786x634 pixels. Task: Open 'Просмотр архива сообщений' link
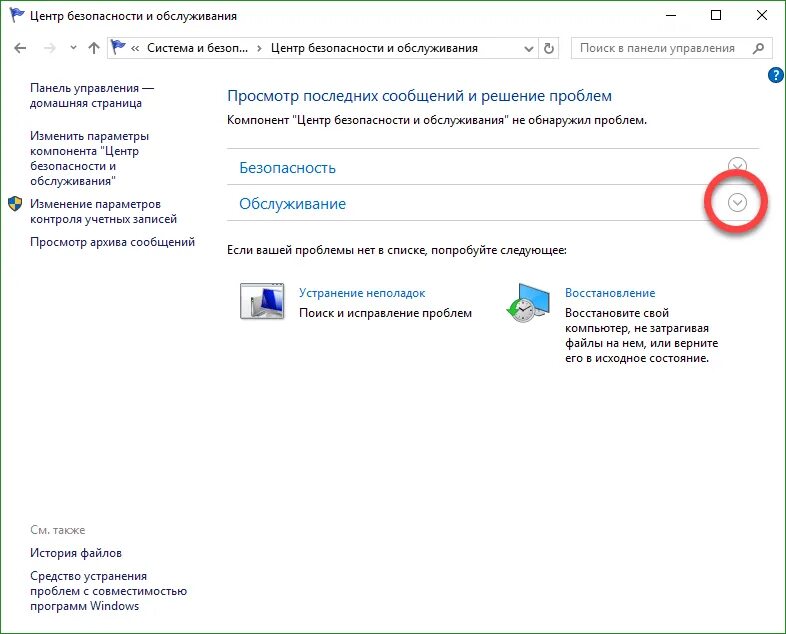(112, 242)
